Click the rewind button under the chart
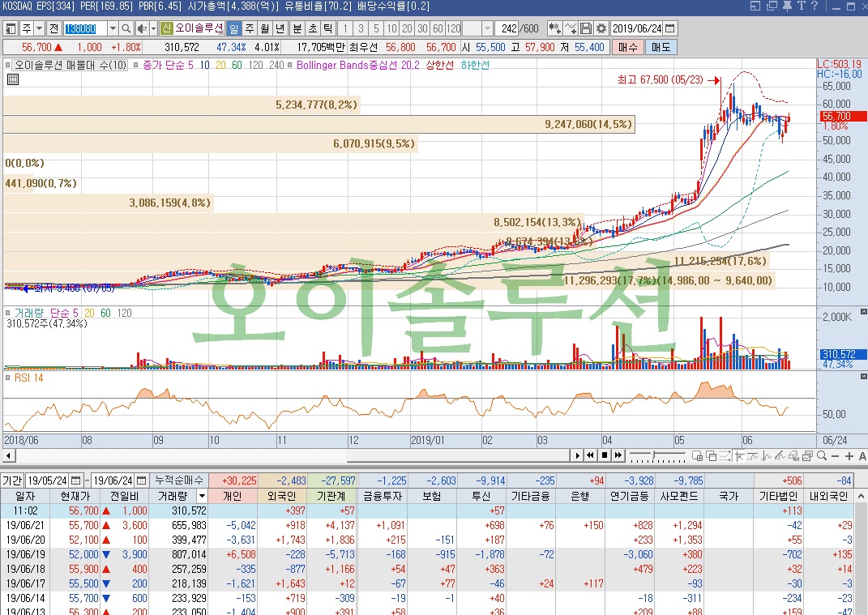The height and width of the screenshot is (615, 868). 591,455
